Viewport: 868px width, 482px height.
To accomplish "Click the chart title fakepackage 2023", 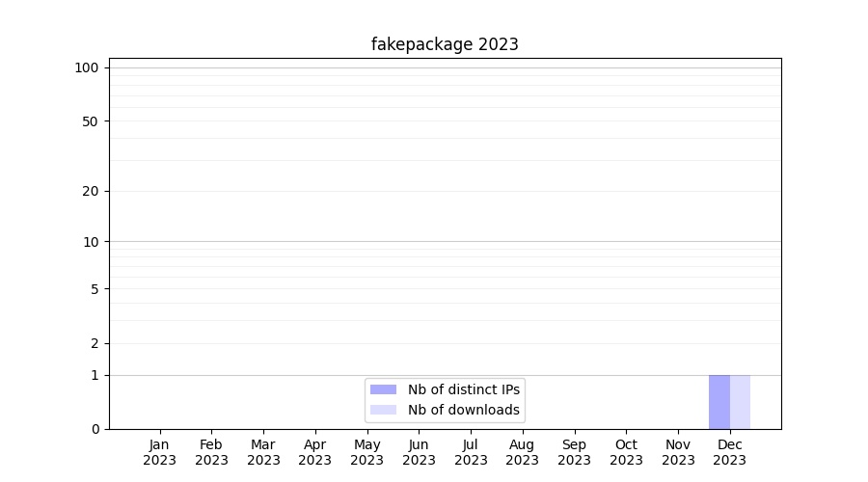I will pos(445,44).
